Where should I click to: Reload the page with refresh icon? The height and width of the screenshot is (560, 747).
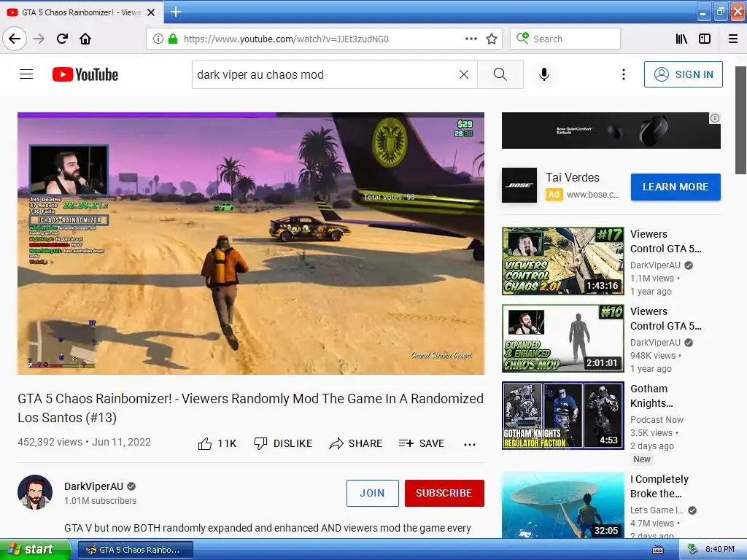click(x=62, y=39)
